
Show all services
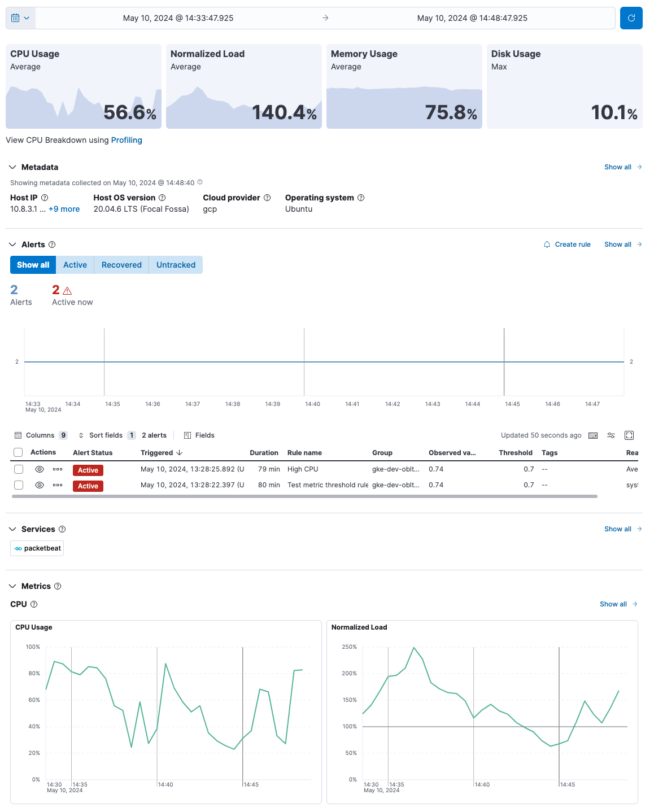[x=623, y=529]
